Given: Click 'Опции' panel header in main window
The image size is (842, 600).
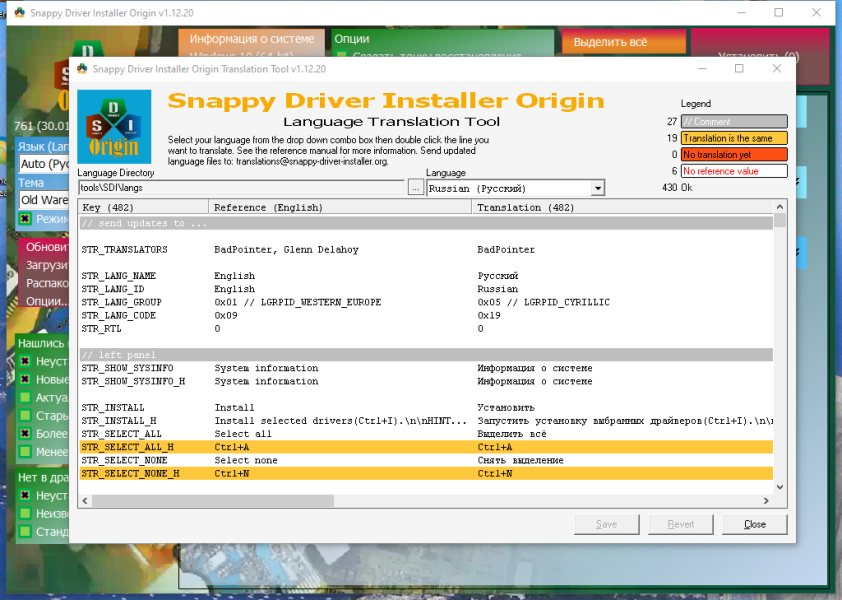Looking at the screenshot, I should (352, 39).
